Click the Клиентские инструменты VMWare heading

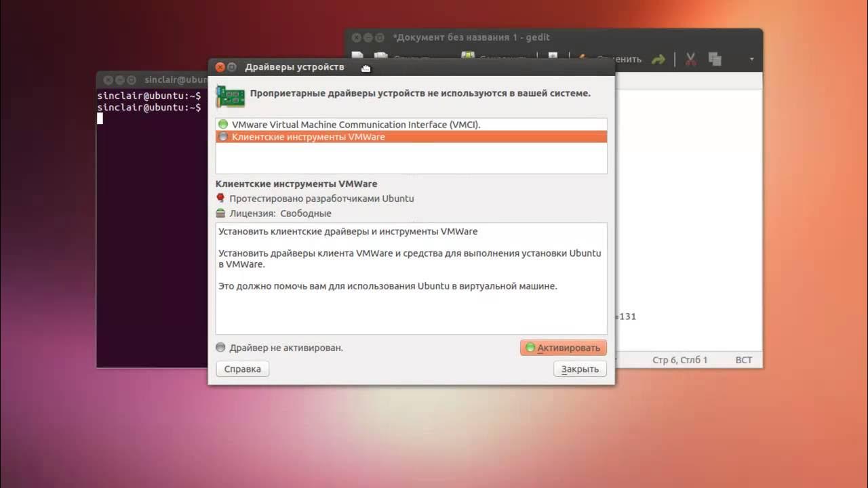[x=296, y=184]
